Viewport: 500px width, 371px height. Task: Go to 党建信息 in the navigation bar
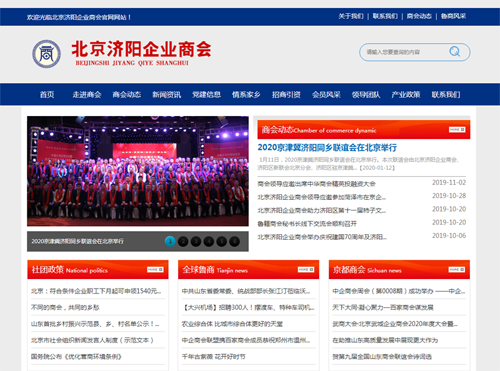pos(206,95)
